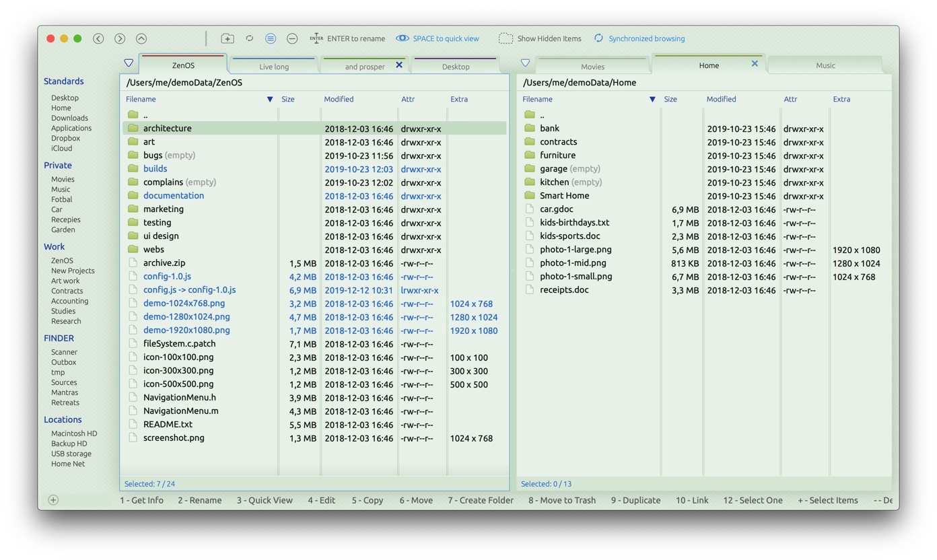This screenshot has height=560, width=937.
Task: Click the back navigation arrow
Action: (98, 39)
